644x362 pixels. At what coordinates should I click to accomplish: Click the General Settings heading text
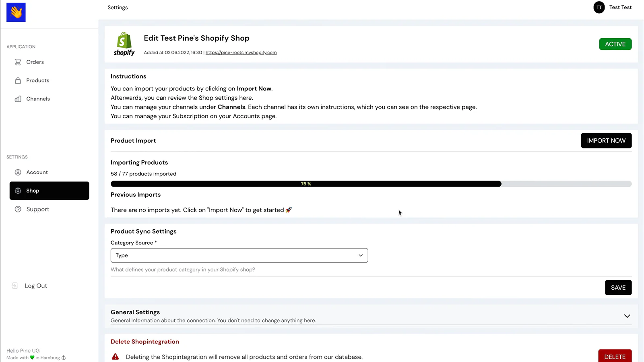pyautogui.click(x=135, y=312)
